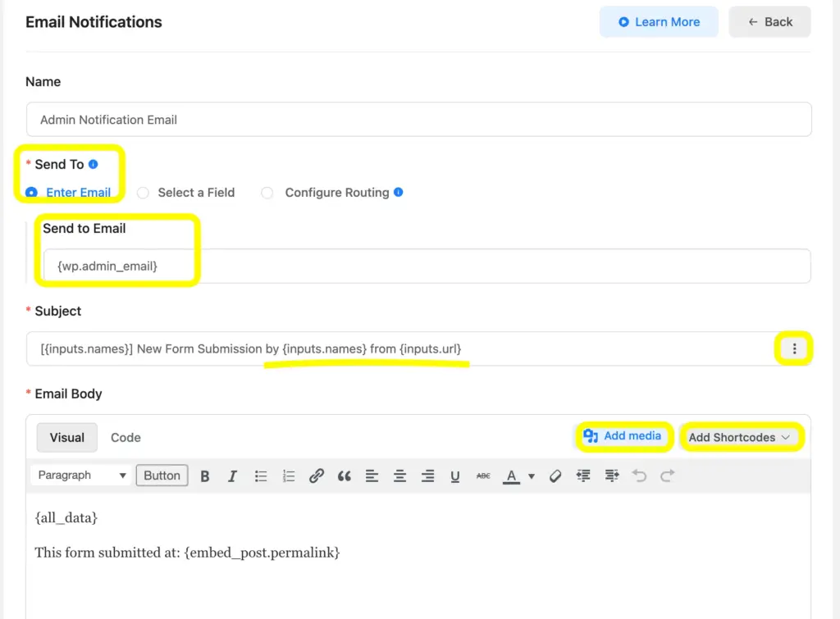840x619 pixels.
Task: Pick the Configure Routing option
Action: click(267, 193)
